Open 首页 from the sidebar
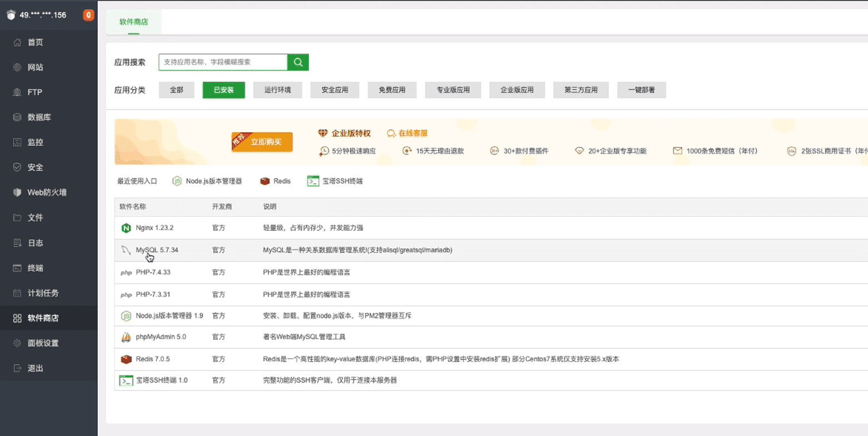The width and height of the screenshot is (868, 436). point(36,42)
